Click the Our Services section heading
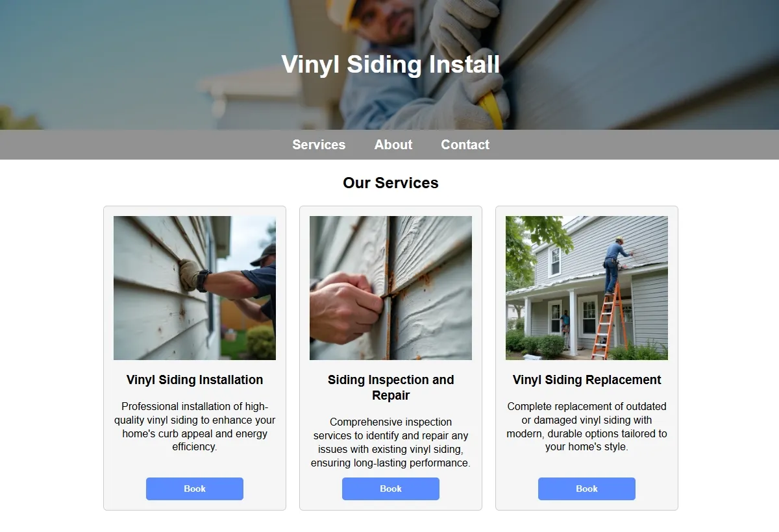Viewport: 779px width, 532px height. [x=391, y=183]
